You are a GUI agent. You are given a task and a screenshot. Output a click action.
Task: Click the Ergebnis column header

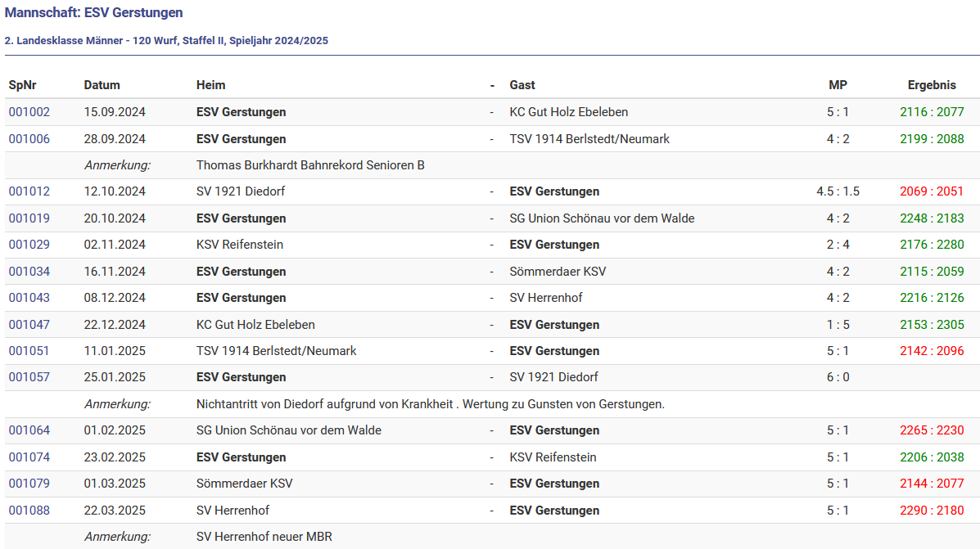pos(932,85)
